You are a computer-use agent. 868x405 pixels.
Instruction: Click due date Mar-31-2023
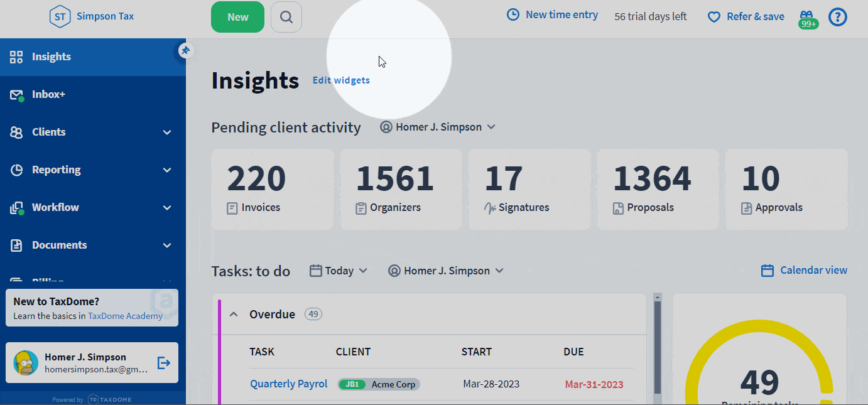point(594,384)
